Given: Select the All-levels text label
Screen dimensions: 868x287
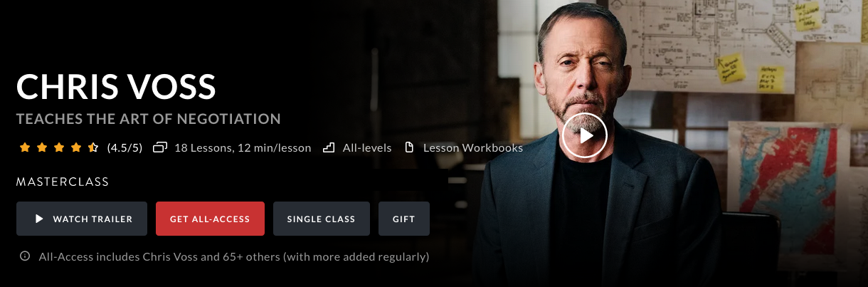Looking at the screenshot, I should tap(367, 148).
